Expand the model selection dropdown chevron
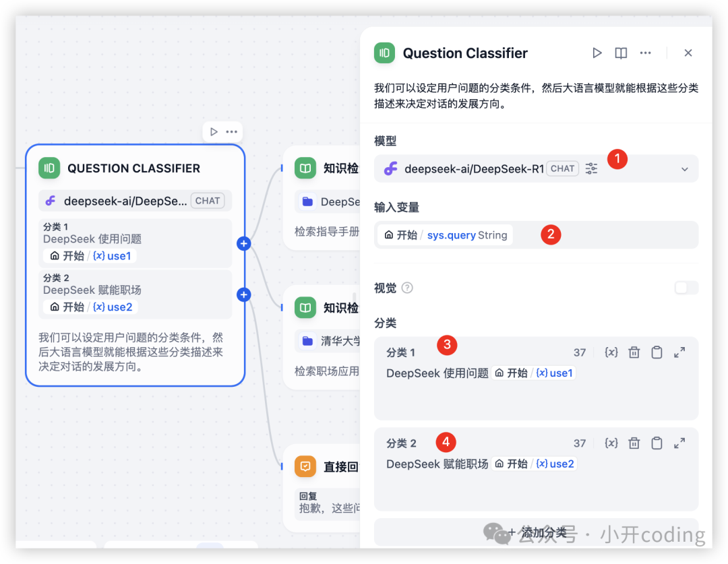Image resolution: width=728 pixels, height=564 pixels. coord(684,169)
